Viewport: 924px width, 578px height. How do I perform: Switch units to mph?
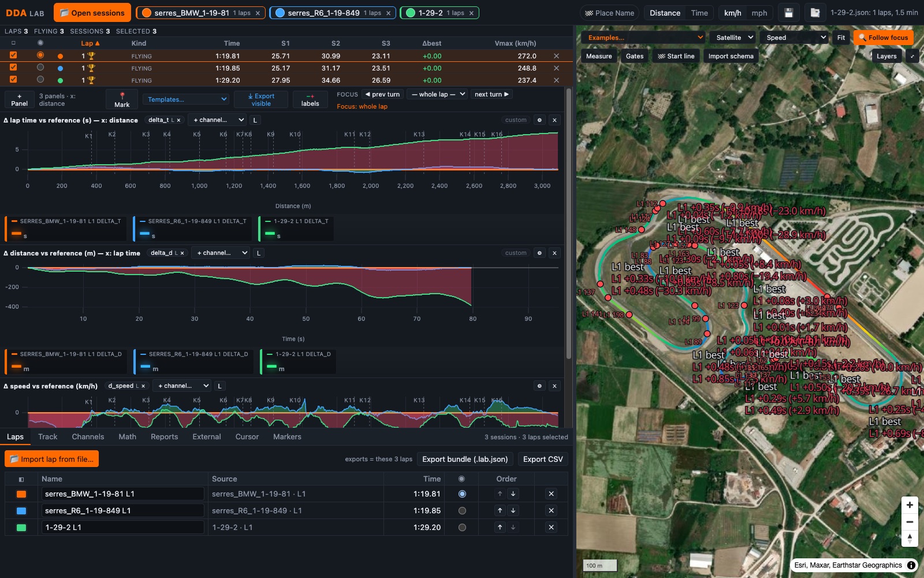coord(759,13)
